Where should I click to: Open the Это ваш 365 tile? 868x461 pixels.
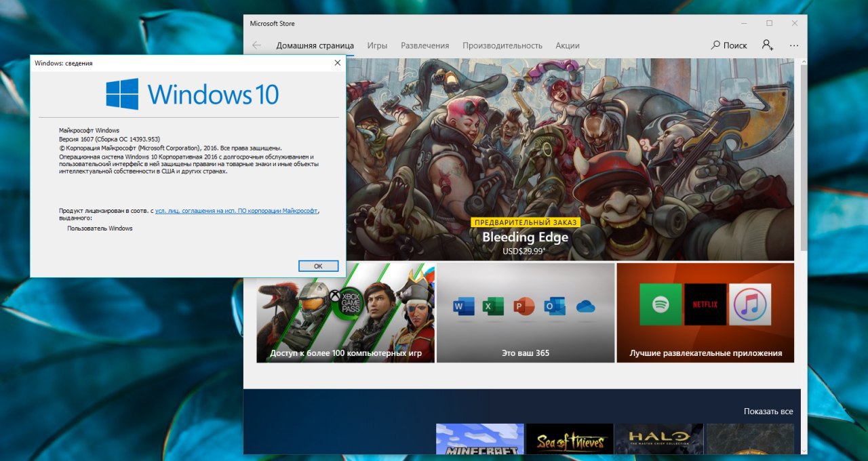tap(526, 313)
